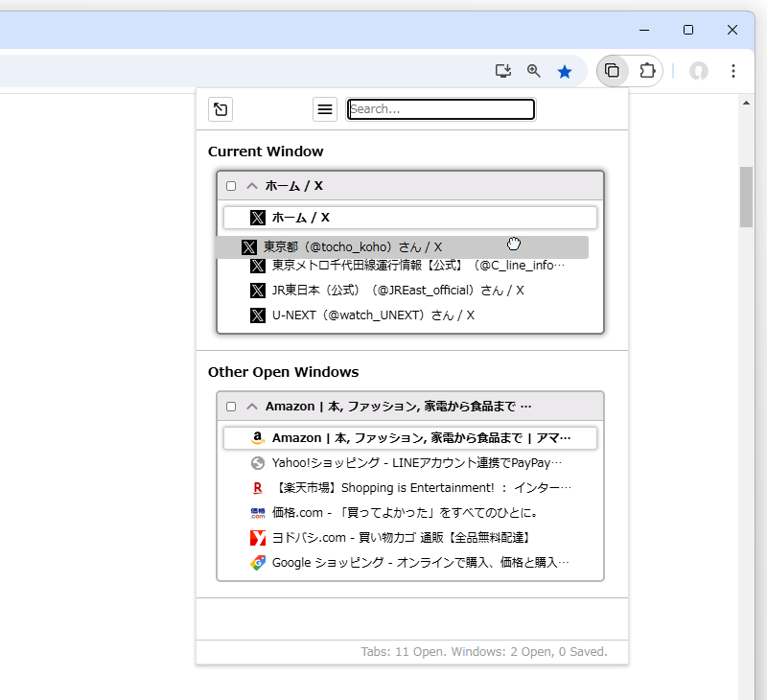767x700 pixels.
Task: Open Chrome's three-dot menu
Action: tap(732, 71)
